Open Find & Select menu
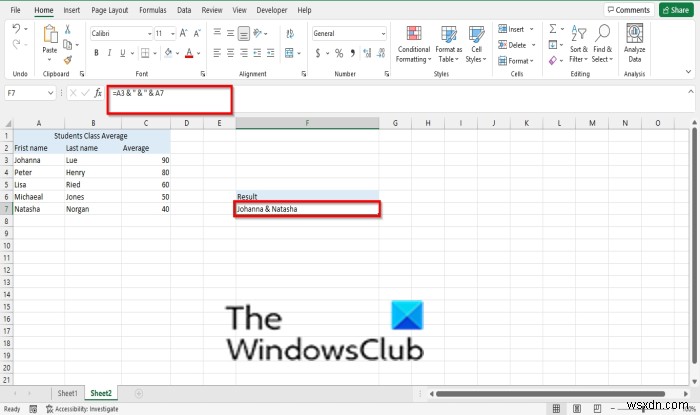This screenshot has height=415, width=700. click(x=603, y=44)
